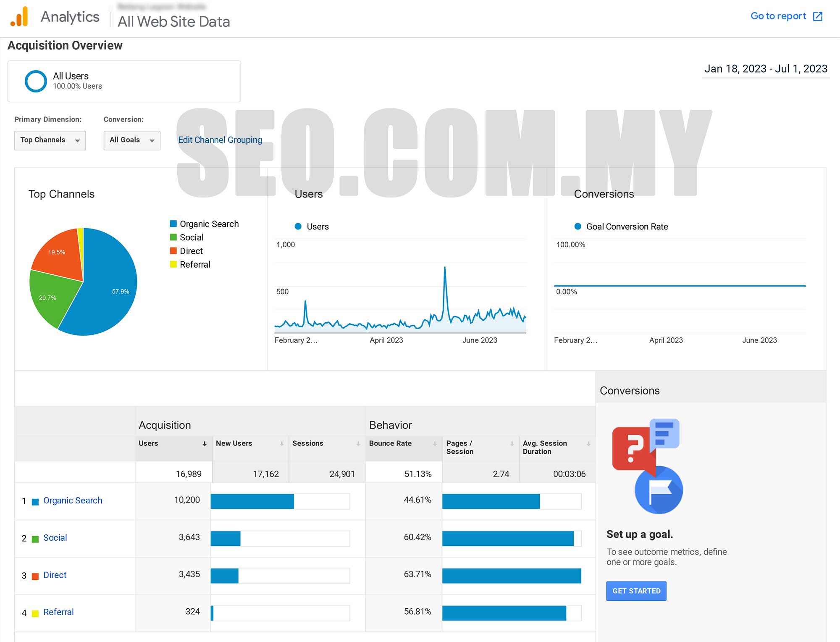Click the Social bounce rate bar
840x642 pixels.
tap(508, 539)
